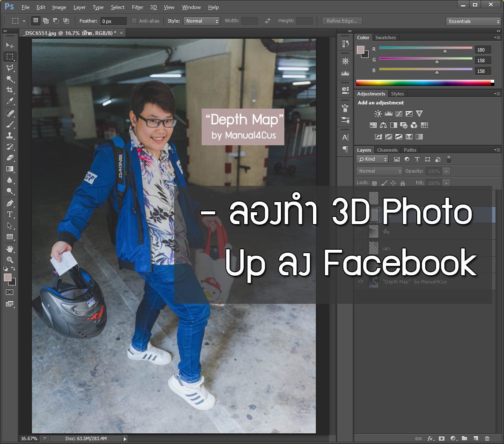Viewport: 504px width, 444px height.
Task: Open the layer blend mode dropdown
Action: point(379,171)
